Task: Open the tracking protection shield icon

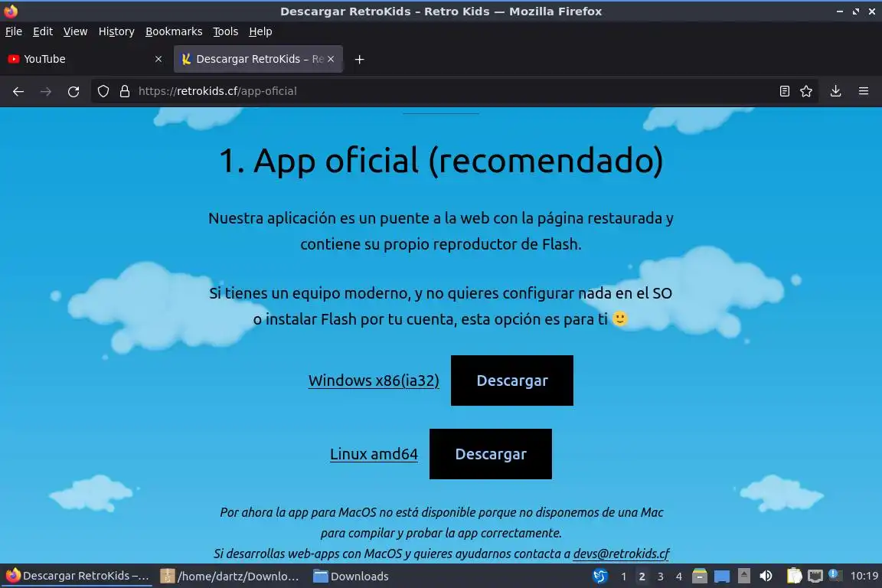Action: [x=103, y=91]
